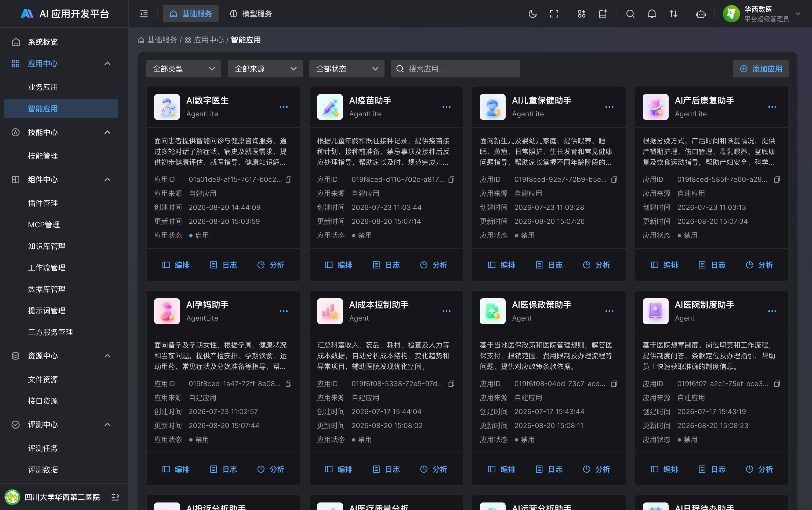Open more options for AI医保政策助手 card
Viewport: 812px width, 510px height.
[x=610, y=311]
